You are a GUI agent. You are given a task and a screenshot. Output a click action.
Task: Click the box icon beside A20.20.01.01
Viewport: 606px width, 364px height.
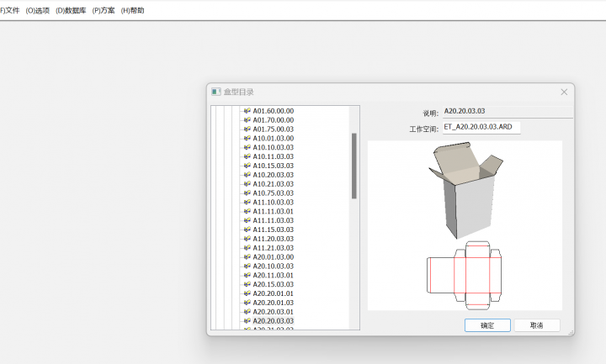tap(247, 293)
